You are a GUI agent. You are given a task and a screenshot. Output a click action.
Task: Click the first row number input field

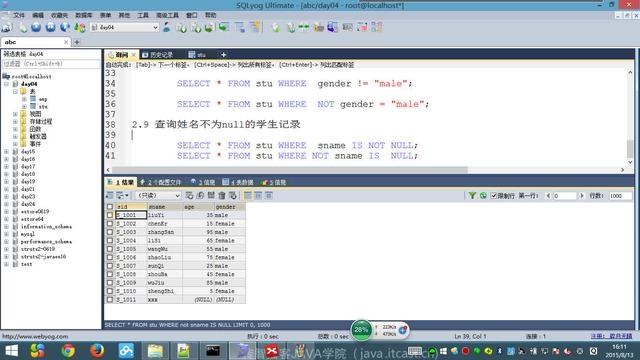click(565, 196)
